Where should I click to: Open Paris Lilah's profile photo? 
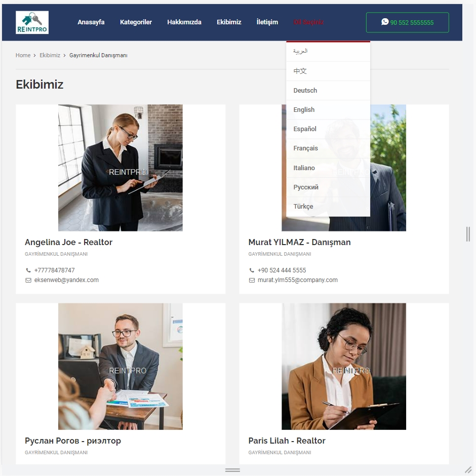click(x=344, y=367)
